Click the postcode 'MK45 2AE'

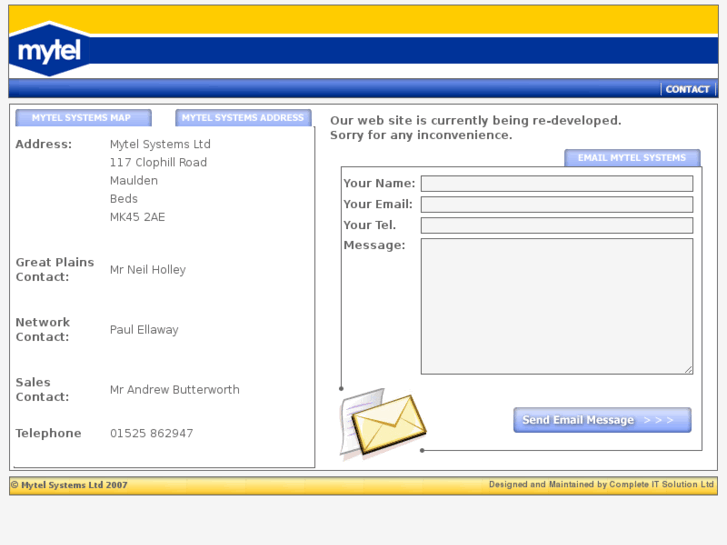137,217
